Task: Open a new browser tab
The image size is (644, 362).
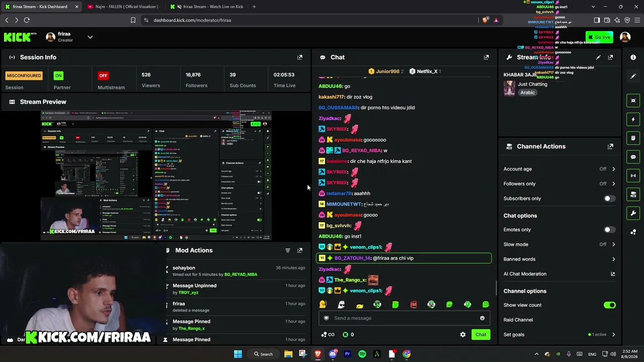Action: (x=254, y=7)
